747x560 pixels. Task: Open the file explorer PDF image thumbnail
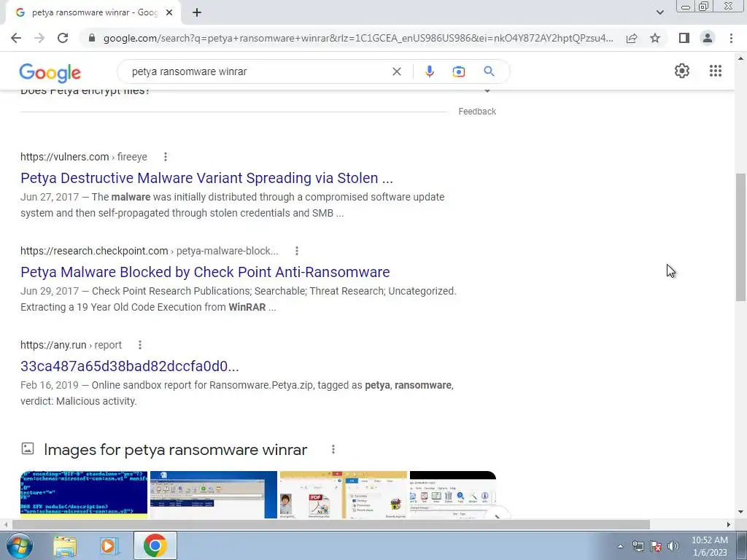[x=344, y=494]
